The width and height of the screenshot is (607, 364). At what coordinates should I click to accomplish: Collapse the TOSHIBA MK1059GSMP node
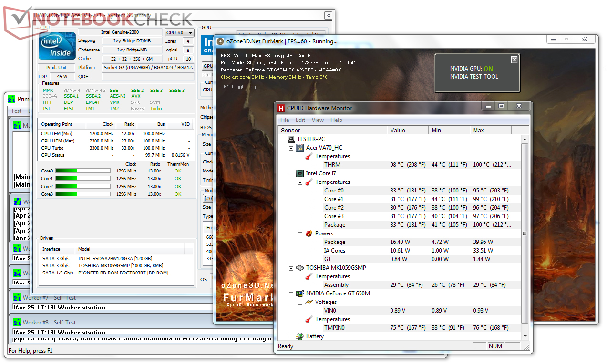click(x=291, y=268)
